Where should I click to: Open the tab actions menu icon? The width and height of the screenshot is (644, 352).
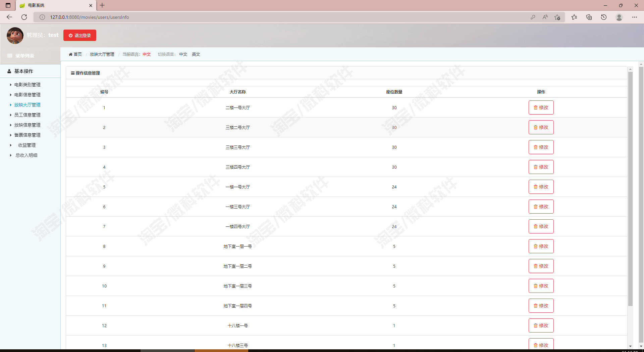click(x=8, y=5)
